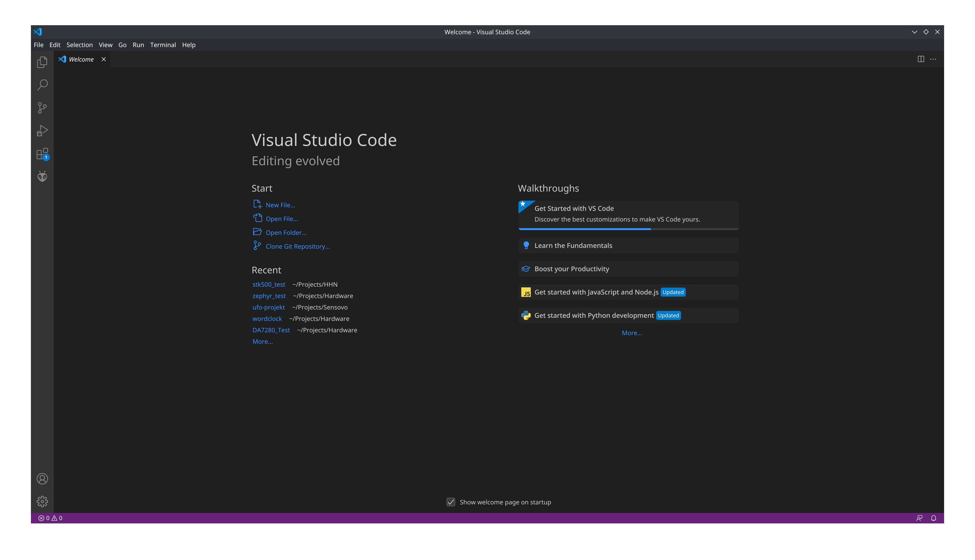Viewport: 975px width, 560px height.
Task: Click the VS Code logo in title bar
Action: point(38,32)
